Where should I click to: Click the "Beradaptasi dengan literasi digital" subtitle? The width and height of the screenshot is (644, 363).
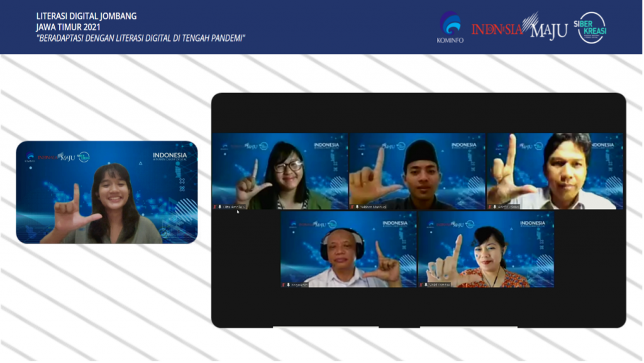point(140,38)
